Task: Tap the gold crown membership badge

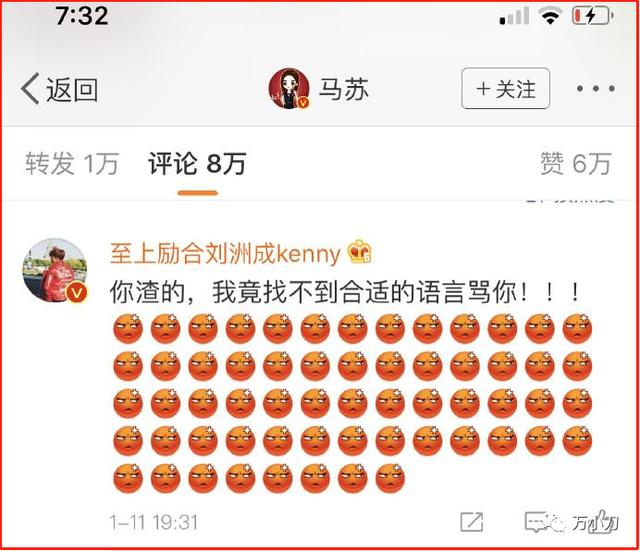Action: click(360, 251)
